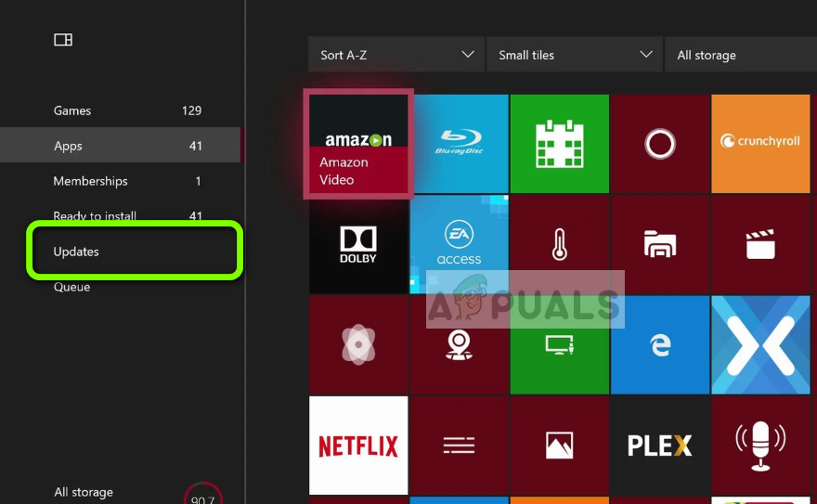The width and height of the screenshot is (817, 504).
Task: Open the atom flower icon tile
Action: pos(358,344)
